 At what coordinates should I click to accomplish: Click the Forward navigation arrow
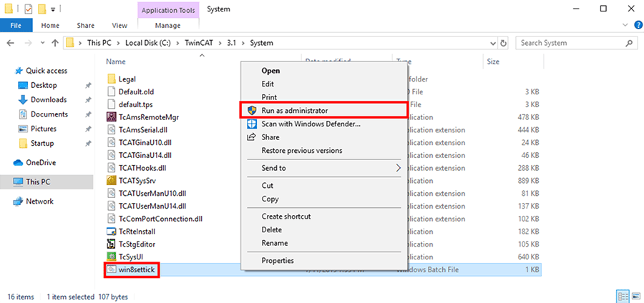pyautogui.click(x=27, y=43)
